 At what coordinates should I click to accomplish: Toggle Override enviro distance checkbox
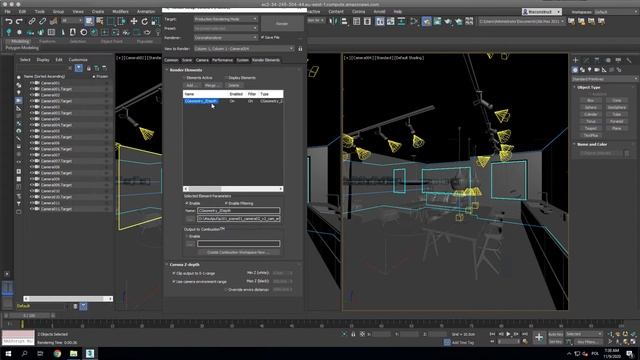(226, 290)
